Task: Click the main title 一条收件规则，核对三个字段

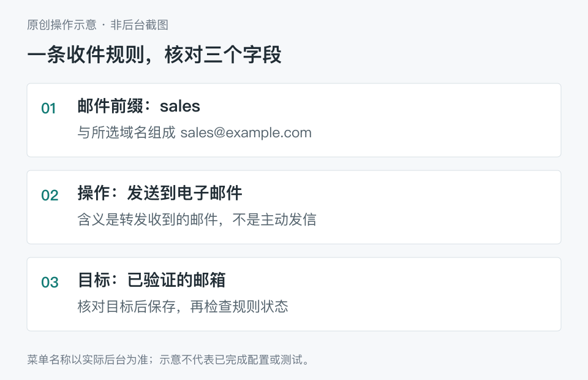Action: [154, 55]
